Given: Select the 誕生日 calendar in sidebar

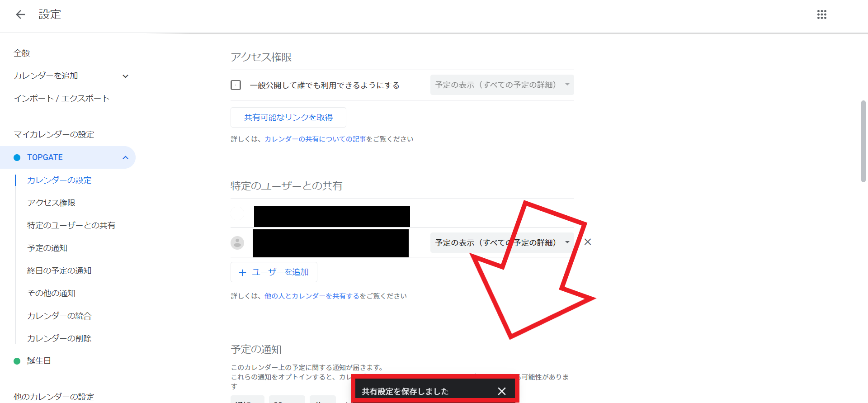Looking at the screenshot, I should coord(39,361).
